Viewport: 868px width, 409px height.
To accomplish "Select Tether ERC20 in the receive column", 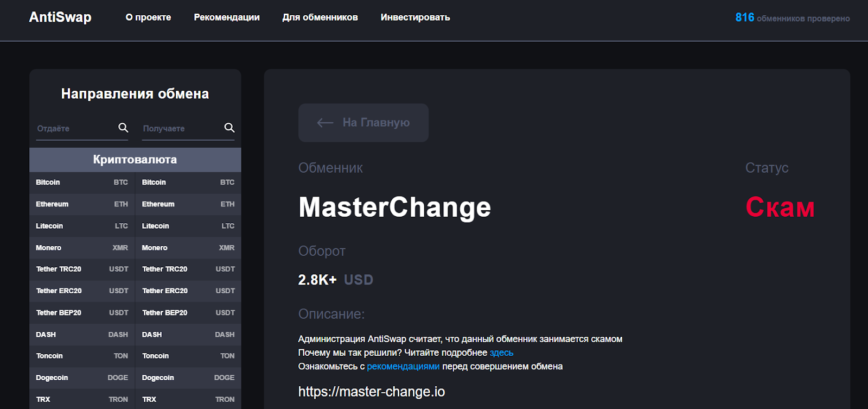I will pyautogui.click(x=188, y=291).
